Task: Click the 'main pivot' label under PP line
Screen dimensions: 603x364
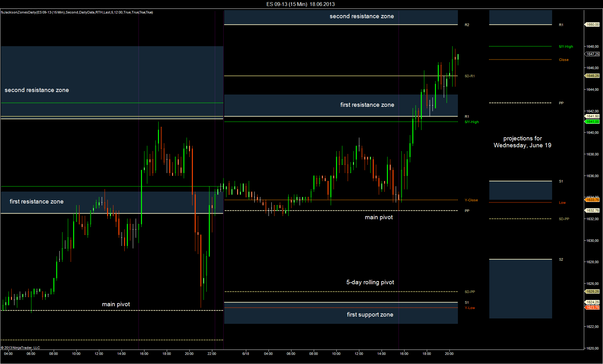Action: (x=378, y=217)
